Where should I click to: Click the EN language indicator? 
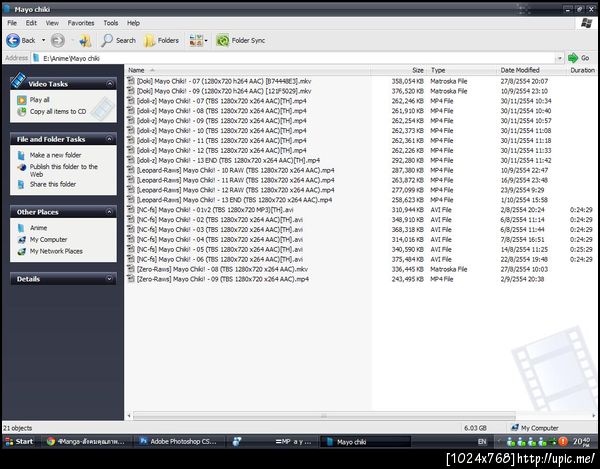tap(482, 442)
